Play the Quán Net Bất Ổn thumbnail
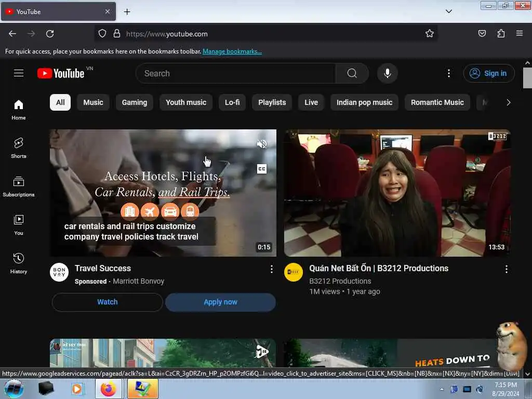 [397, 193]
